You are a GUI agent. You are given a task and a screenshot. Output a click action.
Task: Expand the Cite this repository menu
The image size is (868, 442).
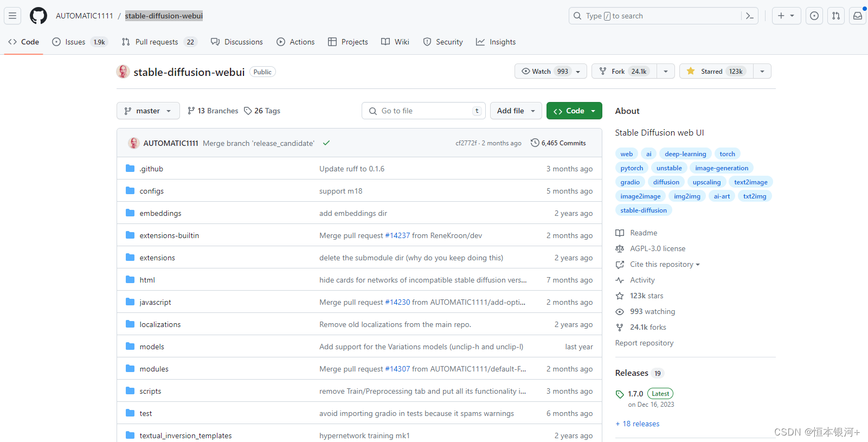coord(664,264)
